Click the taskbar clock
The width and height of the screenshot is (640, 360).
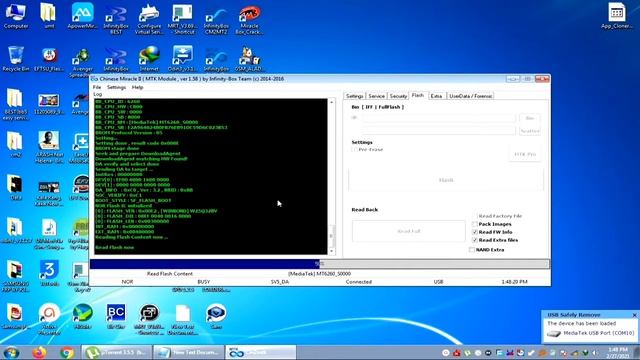pos(618,353)
